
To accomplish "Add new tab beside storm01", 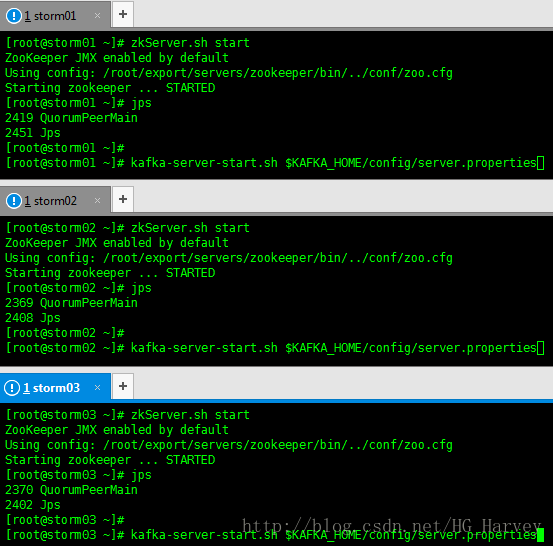I will click(x=123, y=14).
